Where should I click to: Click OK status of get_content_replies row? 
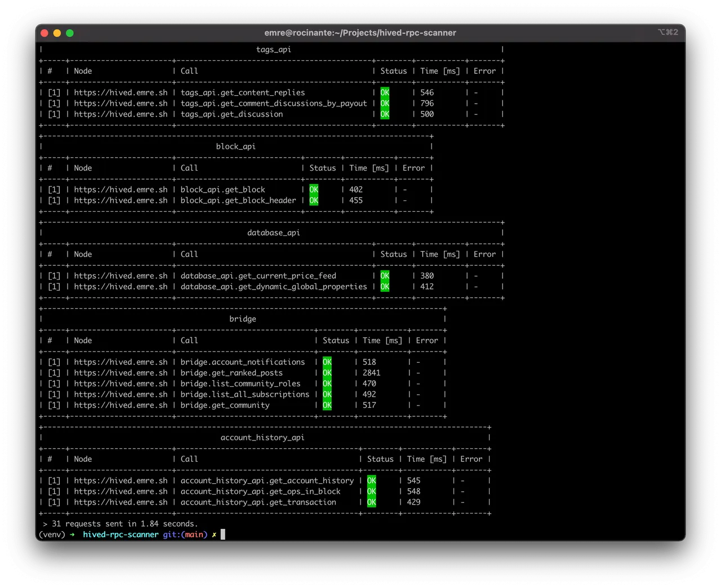385,92
